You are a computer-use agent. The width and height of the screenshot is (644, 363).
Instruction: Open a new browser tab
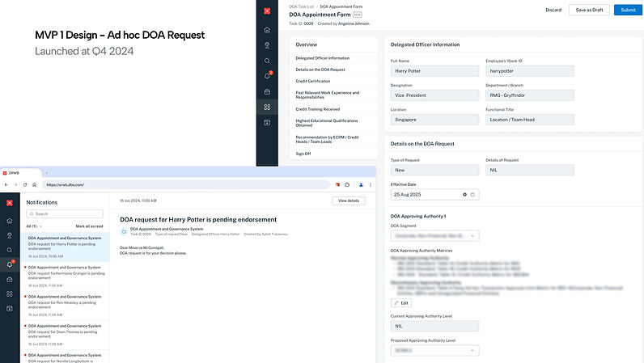[x=46, y=173]
